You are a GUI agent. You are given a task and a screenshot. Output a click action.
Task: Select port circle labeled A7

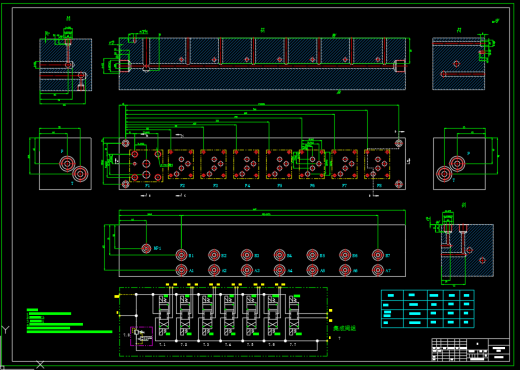378,270
